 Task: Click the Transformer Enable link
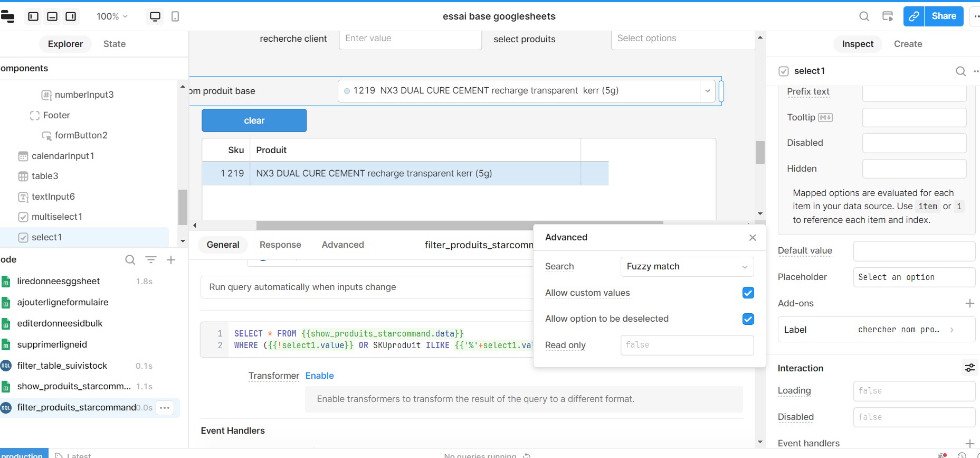point(319,376)
